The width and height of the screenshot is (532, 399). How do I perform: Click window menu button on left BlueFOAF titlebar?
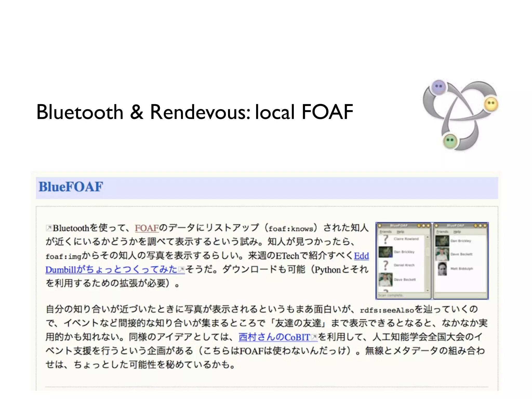pos(380,225)
